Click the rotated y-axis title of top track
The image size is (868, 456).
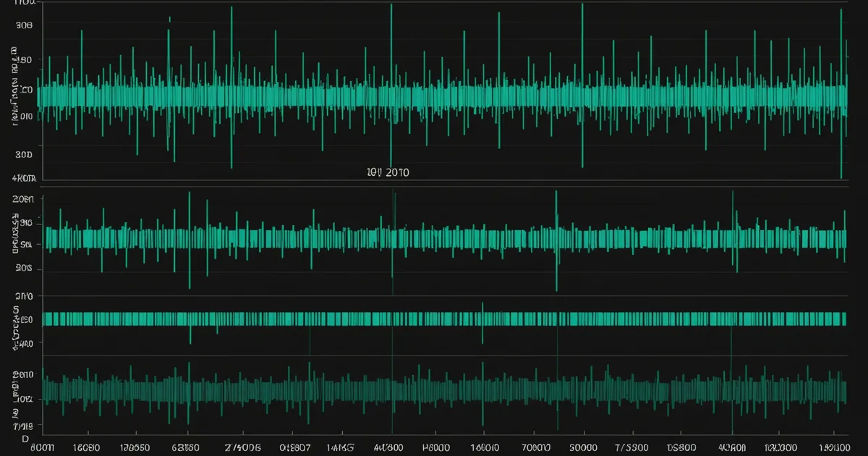(14, 85)
